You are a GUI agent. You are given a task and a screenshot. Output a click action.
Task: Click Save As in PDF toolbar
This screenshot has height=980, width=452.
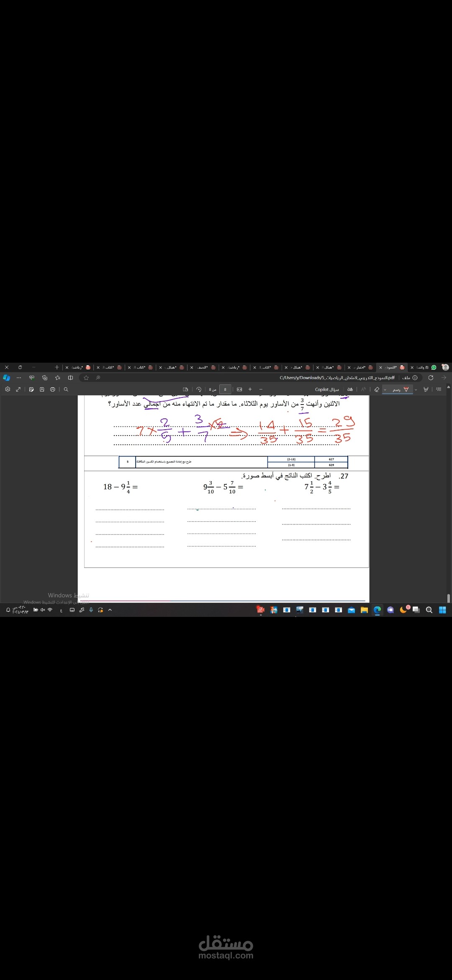pos(31,389)
